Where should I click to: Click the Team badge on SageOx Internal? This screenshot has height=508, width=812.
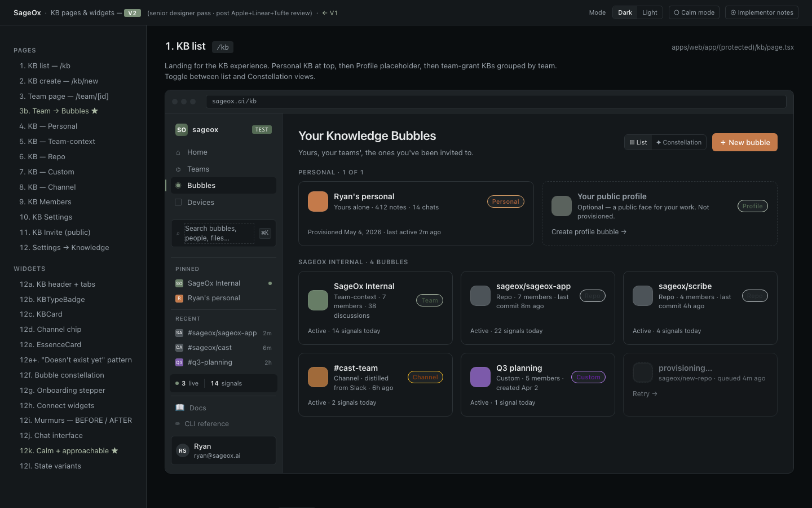pos(430,300)
